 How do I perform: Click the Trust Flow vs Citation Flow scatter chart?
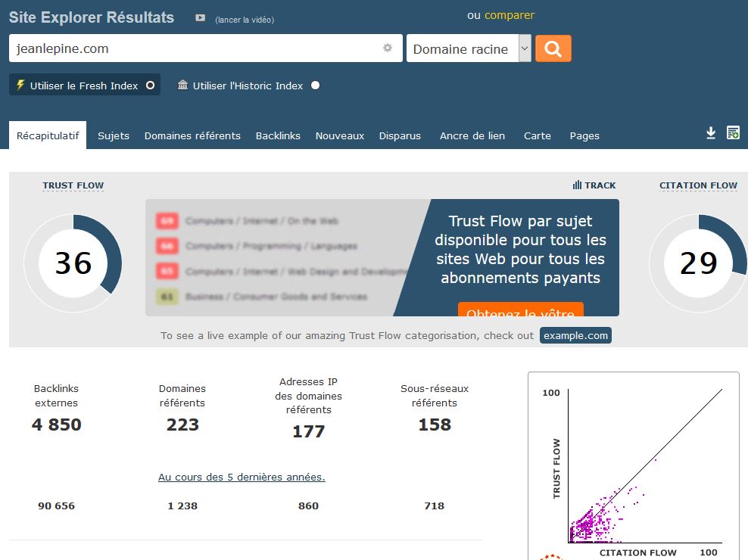click(x=634, y=466)
